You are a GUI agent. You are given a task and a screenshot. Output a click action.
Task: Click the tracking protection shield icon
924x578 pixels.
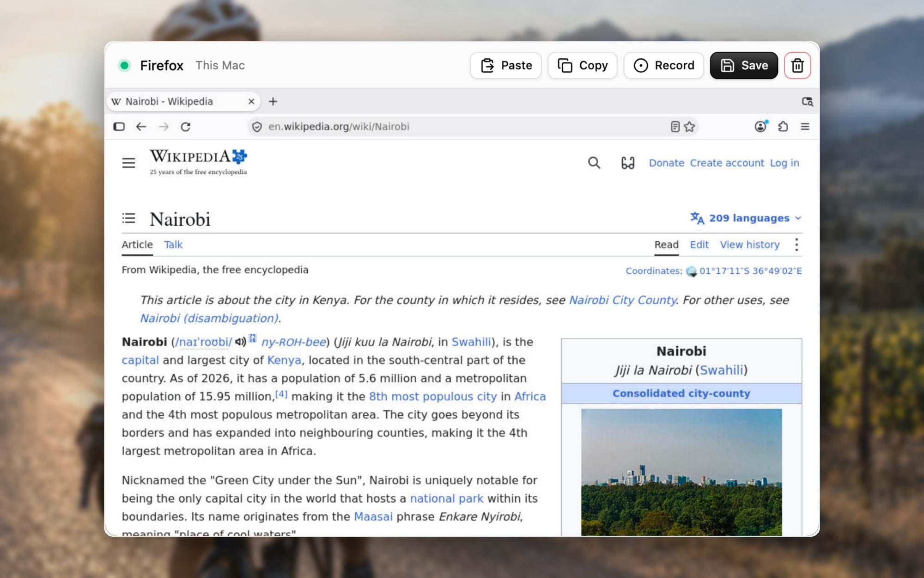point(257,127)
